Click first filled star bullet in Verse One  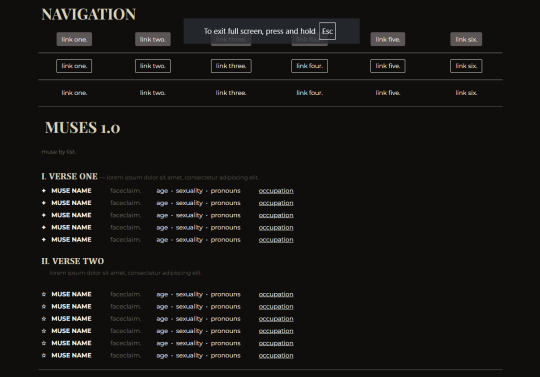point(44,191)
